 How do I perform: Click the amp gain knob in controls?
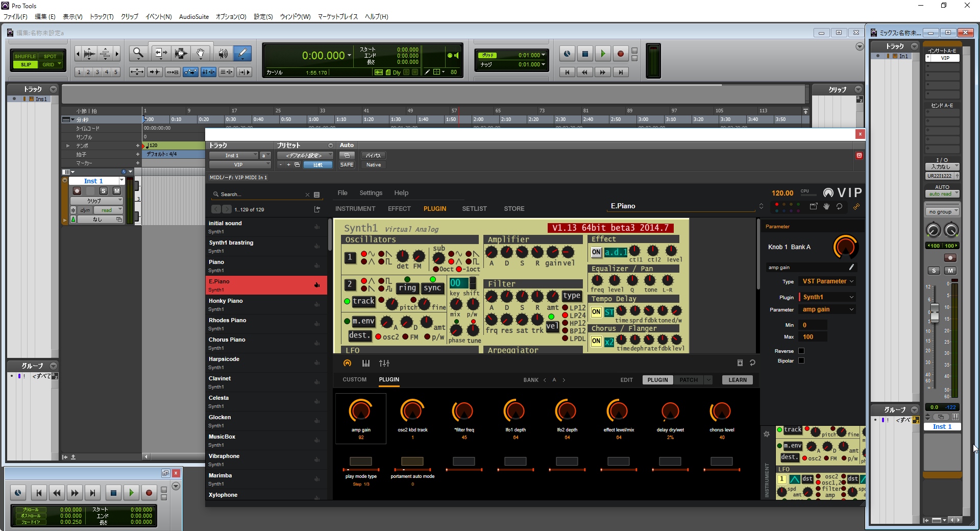coord(360,411)
